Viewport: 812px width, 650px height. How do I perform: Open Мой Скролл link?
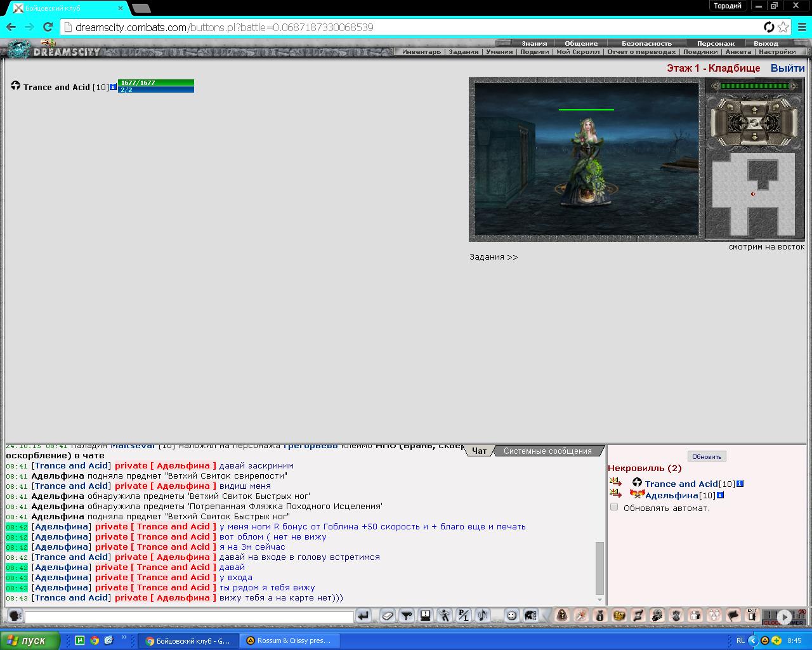[x=577, y=52]
